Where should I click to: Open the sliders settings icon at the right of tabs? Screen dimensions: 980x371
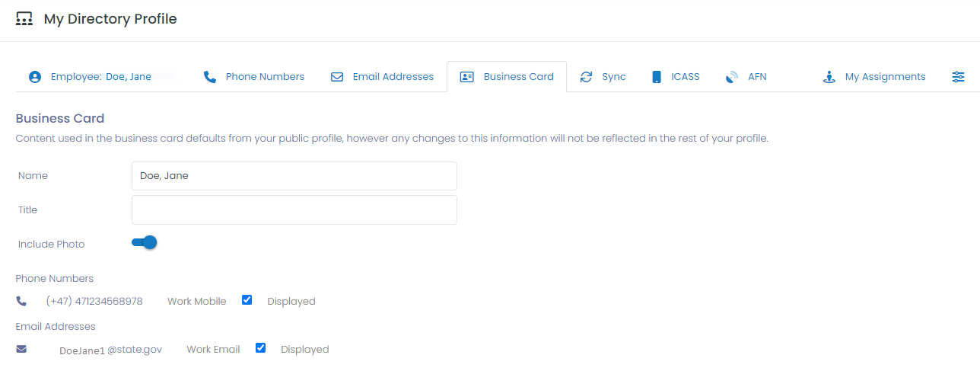959,77
